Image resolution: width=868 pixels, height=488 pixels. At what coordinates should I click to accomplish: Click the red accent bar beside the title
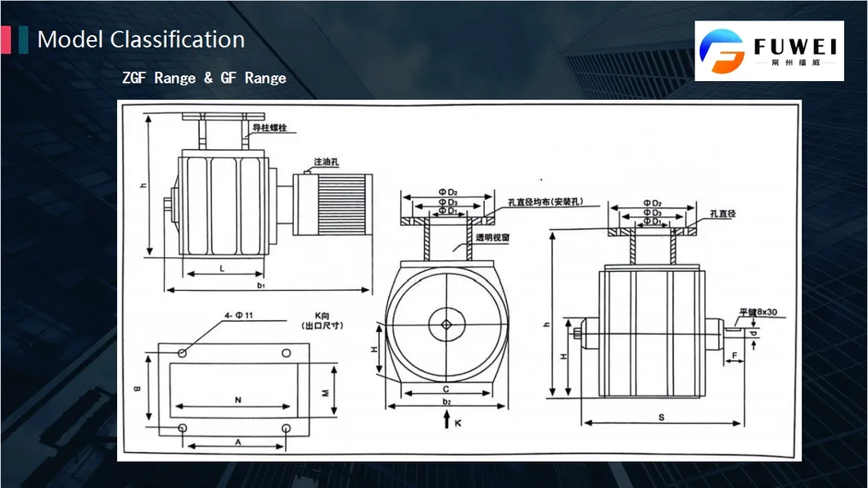point(5,39)
